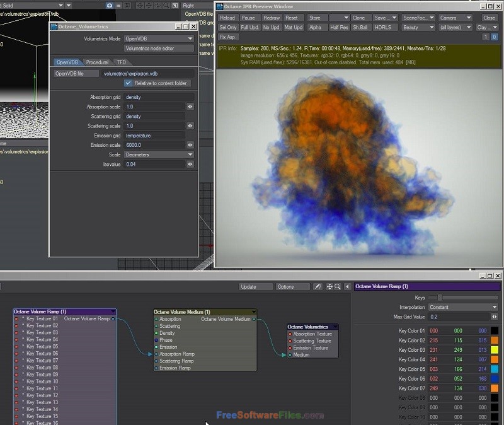Click the viewport center target icon

point(140,6)
